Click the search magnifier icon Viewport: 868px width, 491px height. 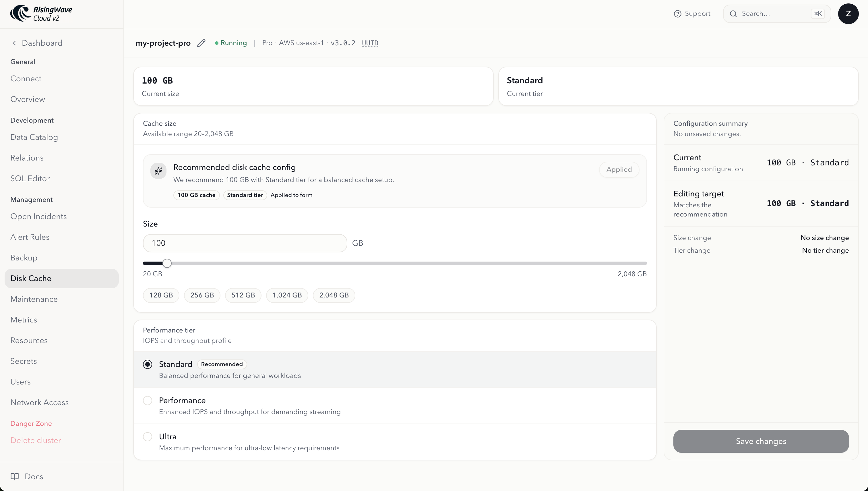(733, 14)
